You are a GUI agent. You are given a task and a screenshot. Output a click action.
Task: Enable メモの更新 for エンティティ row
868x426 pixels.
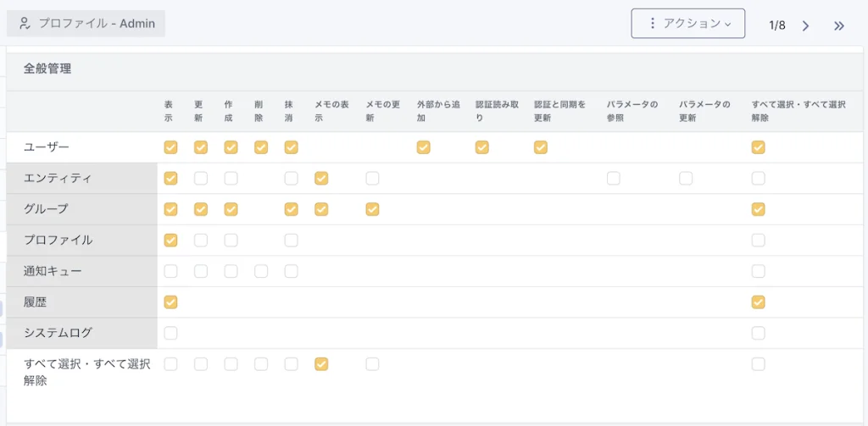373,178
